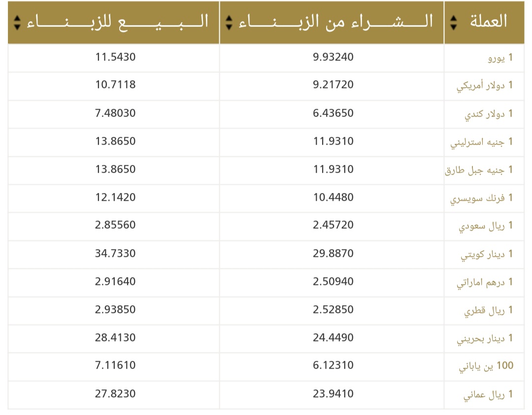Screen dimensions: 532x415
Task: Open the 1 يورو currency link
Action: (x=500, y=58)
